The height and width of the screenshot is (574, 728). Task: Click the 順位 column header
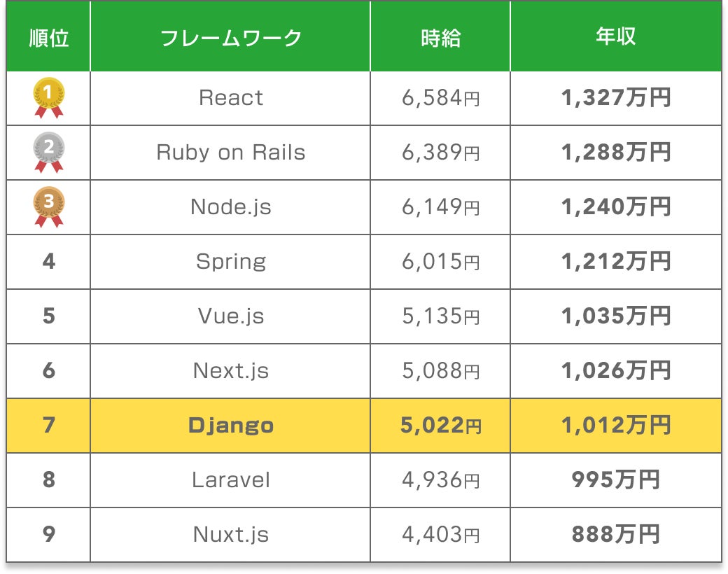(x=49, y=37)
